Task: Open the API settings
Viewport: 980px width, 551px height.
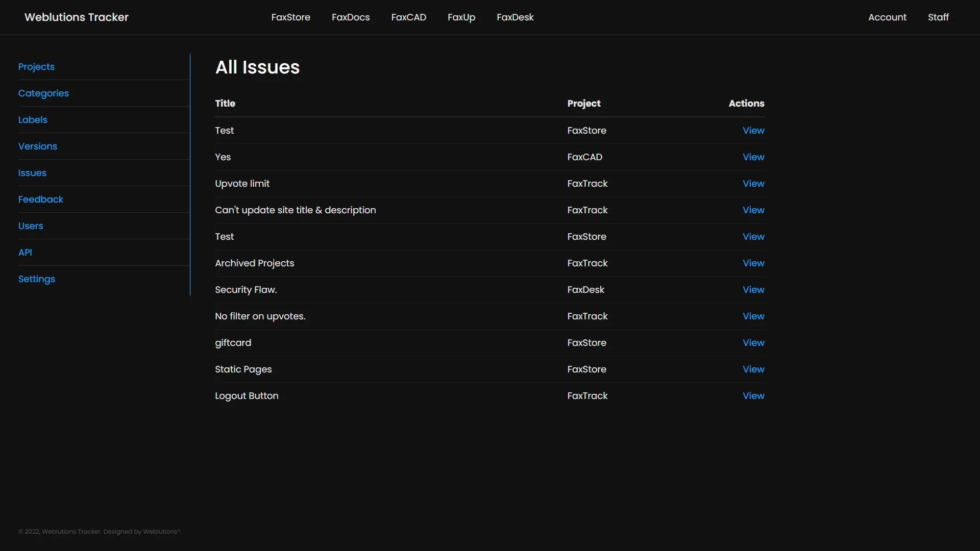Action: pyautogui.click(x=24, y=252)
